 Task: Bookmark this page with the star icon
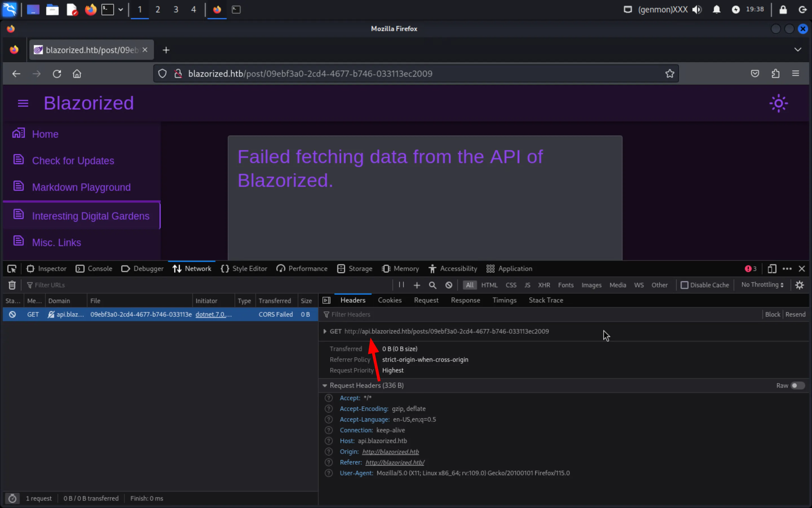670,73
